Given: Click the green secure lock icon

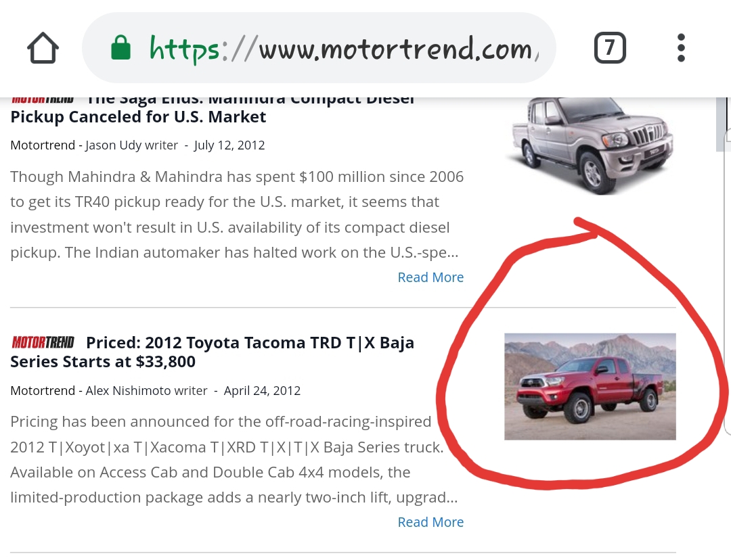Looking at the screenshot, I should (x=120, y=49).
